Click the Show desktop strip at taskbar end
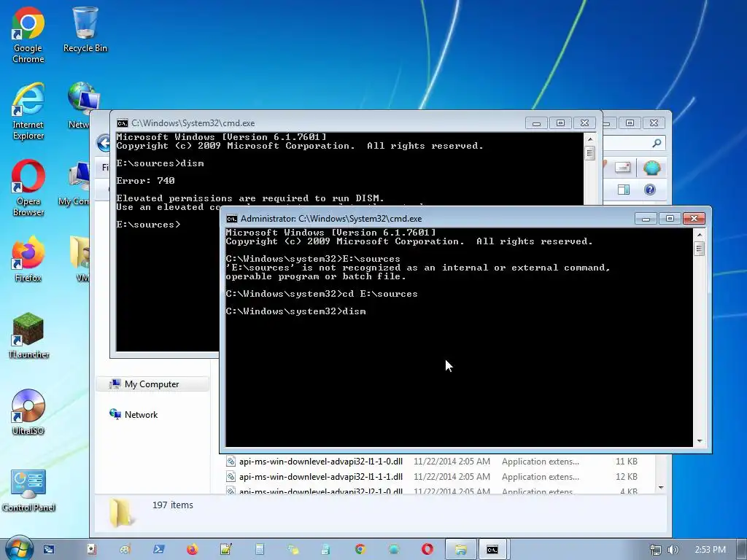Screen dimensions: 747x560 click(742, 550)
